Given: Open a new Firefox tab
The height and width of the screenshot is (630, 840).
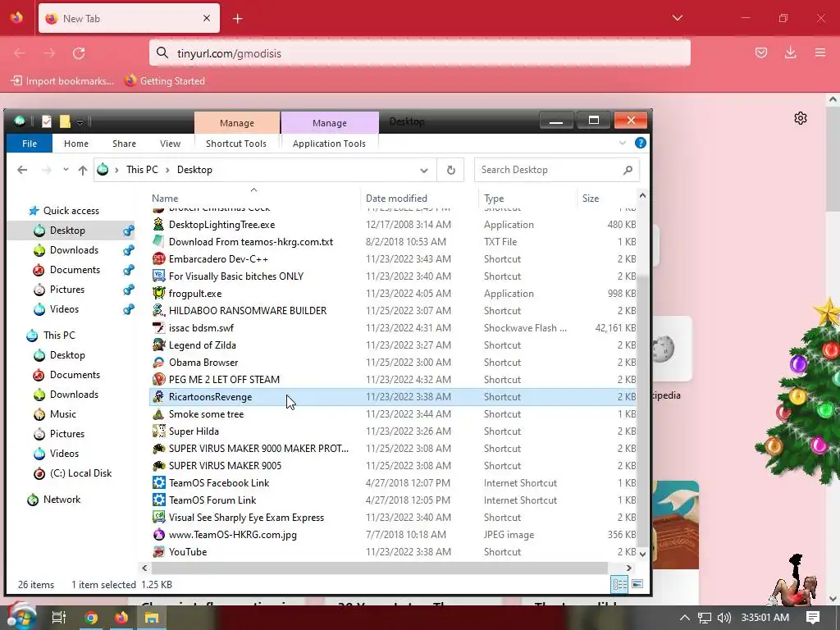Looking at the screenshot, I should point(237,19).
